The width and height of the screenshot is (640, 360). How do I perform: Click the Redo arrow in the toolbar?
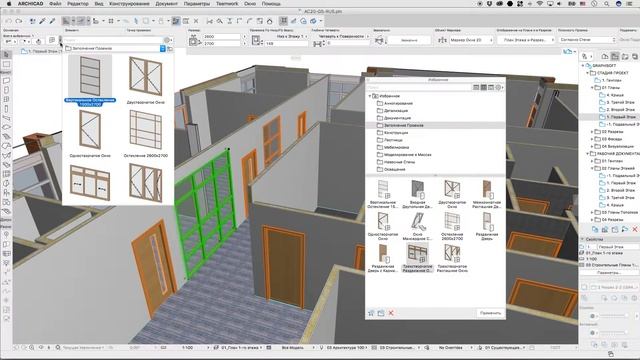(x=19, y=21)
